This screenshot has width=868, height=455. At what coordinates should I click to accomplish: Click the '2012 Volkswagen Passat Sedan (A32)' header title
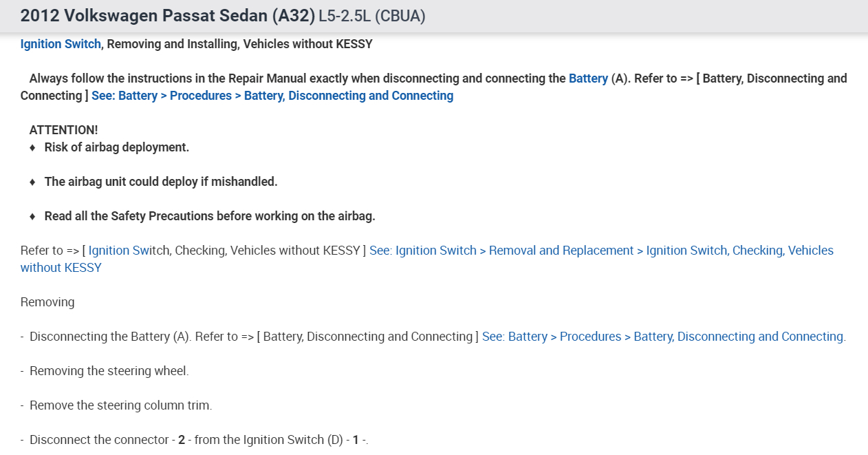coord(168,15)
